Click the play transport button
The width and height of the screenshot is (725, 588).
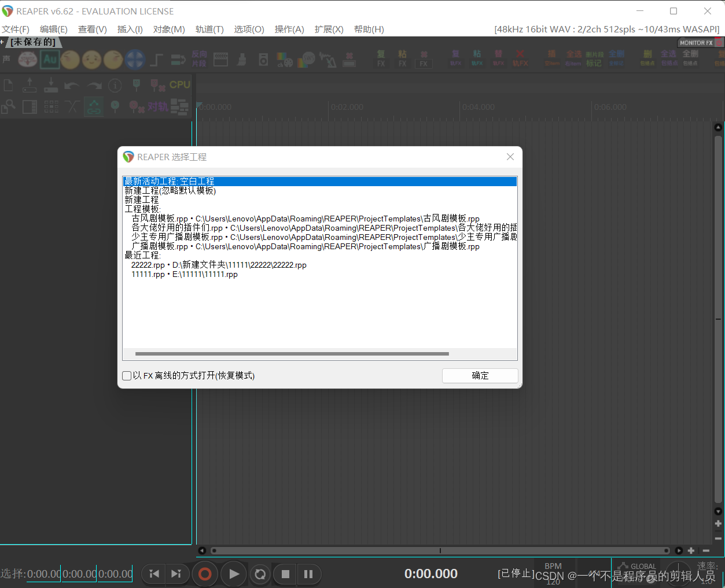234,574
